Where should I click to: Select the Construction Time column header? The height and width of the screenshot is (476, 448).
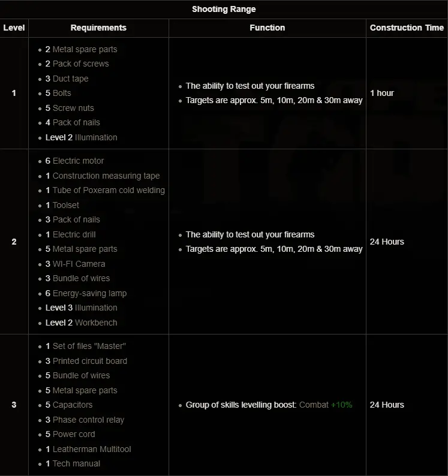click(407, 28)
